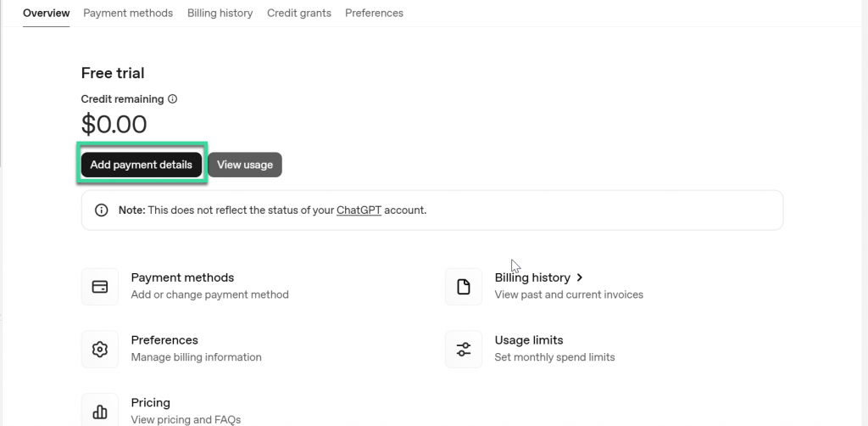Click the info icon in the Note banner
This screenshot has height=426, width=868.
pos(102,210)
